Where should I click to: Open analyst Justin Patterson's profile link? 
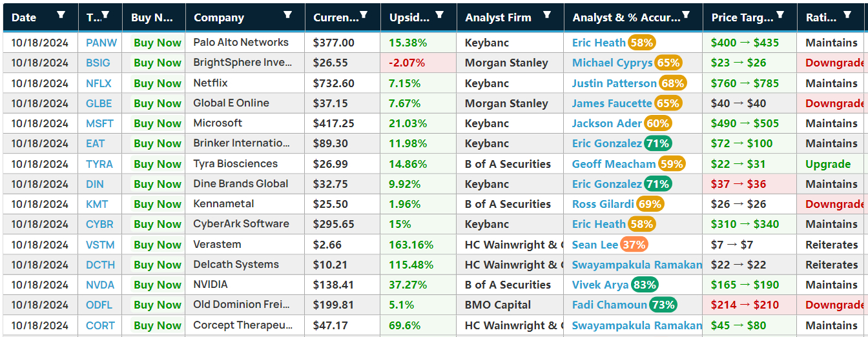(x=614, y=83)
